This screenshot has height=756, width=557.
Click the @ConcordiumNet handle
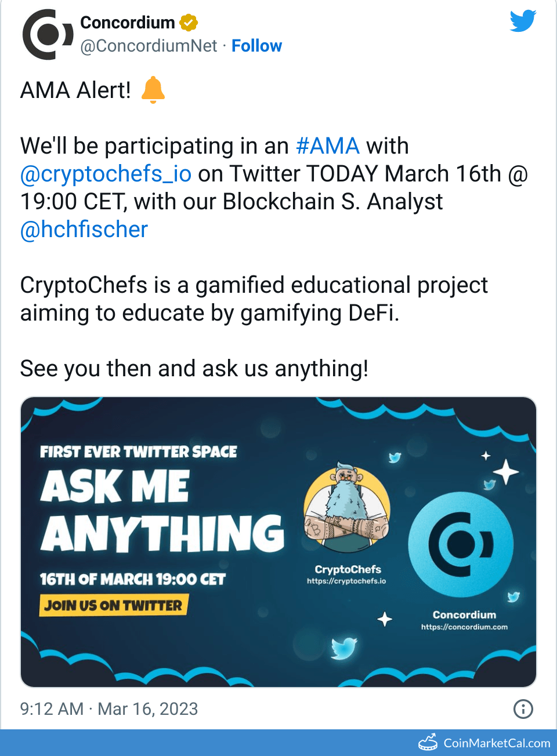pos(149,46)
